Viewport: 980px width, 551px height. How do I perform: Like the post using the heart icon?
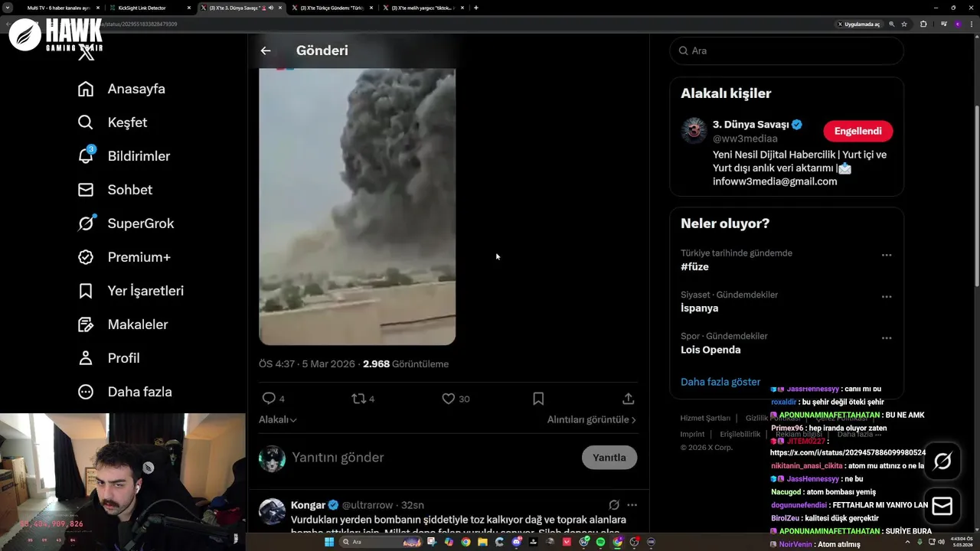449,399
